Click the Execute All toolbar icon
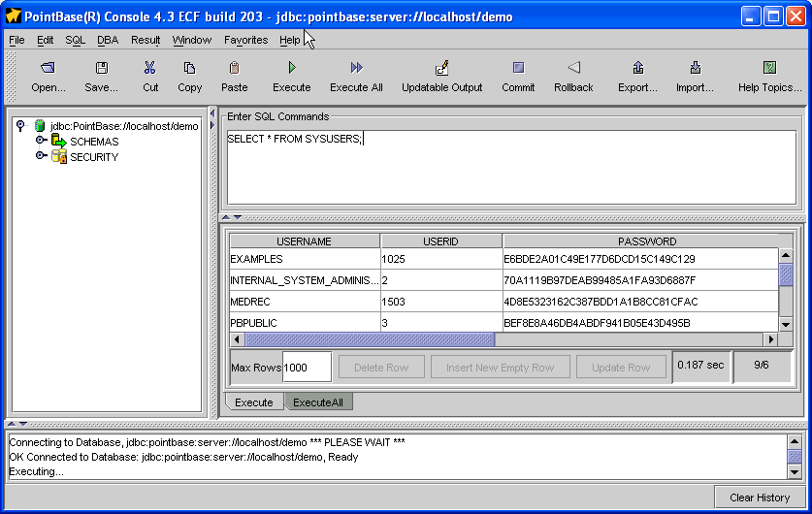 click(356, 68)
